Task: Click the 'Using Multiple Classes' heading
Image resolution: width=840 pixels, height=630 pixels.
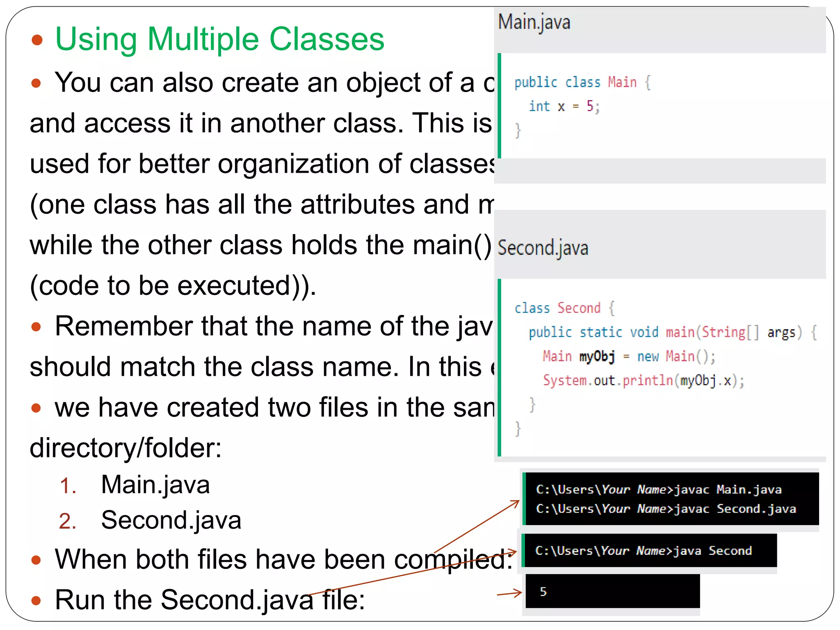Action: point(220,39)
